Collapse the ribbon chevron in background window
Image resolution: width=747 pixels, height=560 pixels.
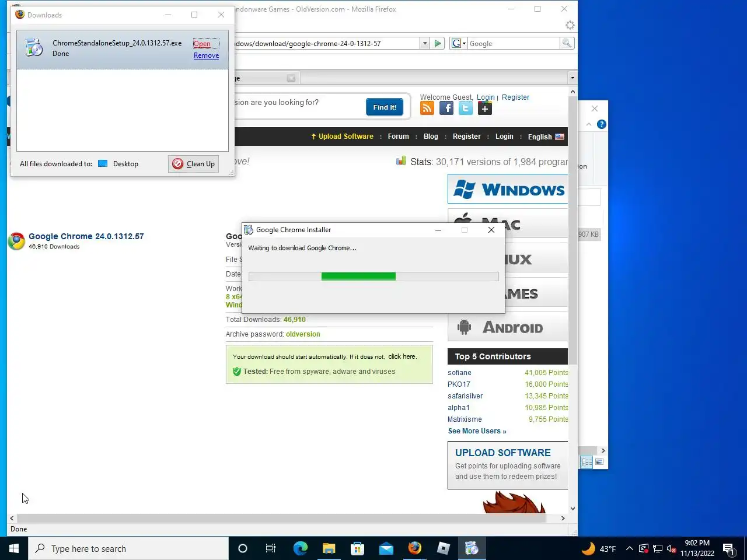pyautogui.click(x=589, y=124)
